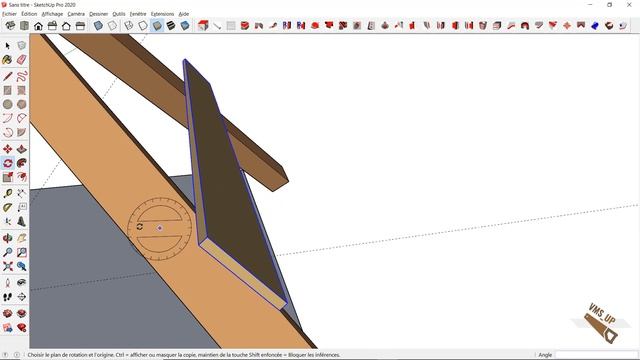Enable Wireframe style
Image resolution: width=640 pixels, height=360 pixels.
[129, 26]
